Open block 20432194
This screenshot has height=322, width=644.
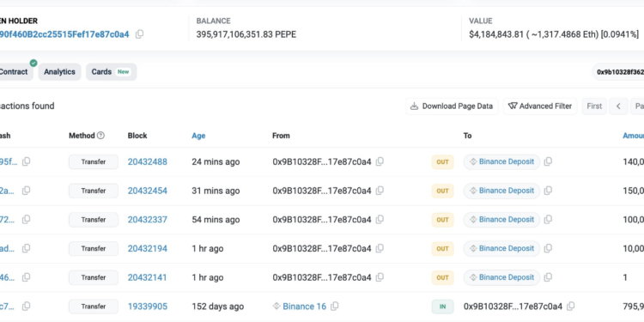tap(148, 248)
